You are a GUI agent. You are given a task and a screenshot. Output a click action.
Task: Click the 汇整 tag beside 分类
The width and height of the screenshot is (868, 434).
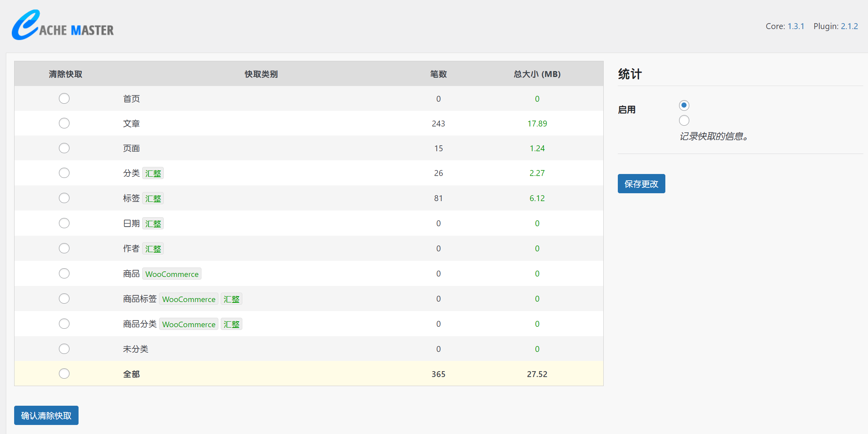(153, 173)
